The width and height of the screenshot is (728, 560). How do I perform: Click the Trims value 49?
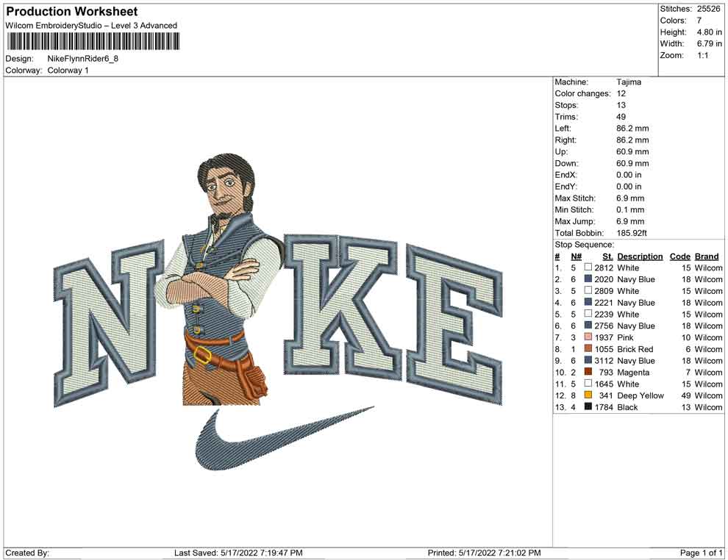[621, 116]
